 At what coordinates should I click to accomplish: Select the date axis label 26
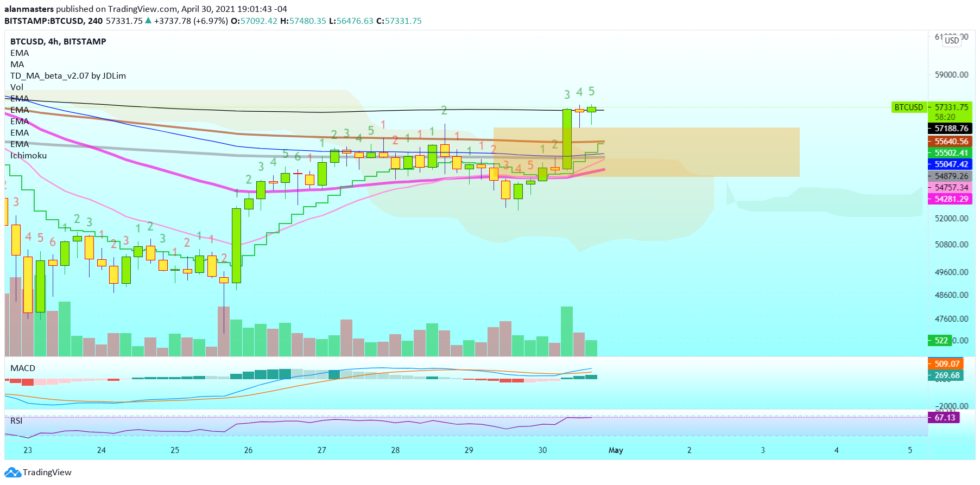(248, 450)
